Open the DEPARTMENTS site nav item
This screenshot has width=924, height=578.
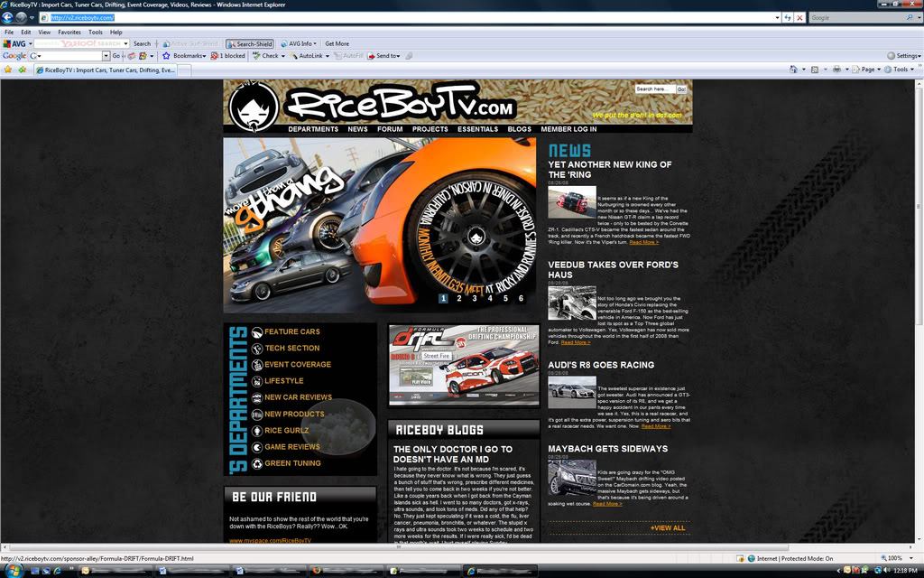click(313, 129)
